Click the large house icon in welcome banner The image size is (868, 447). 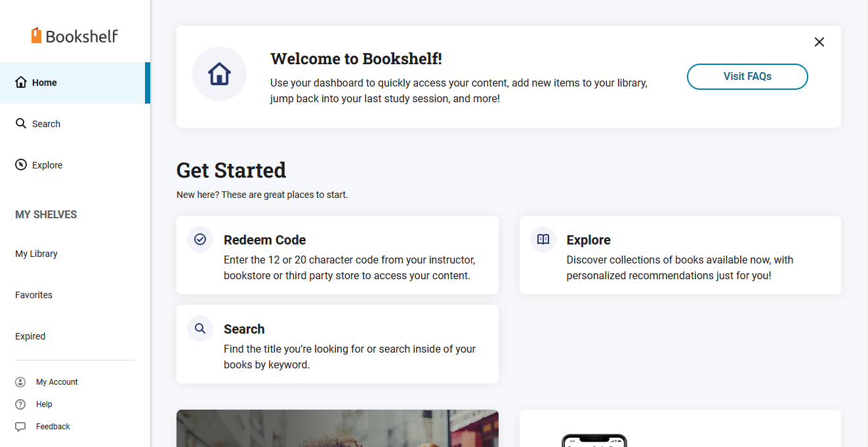(219, 74)
